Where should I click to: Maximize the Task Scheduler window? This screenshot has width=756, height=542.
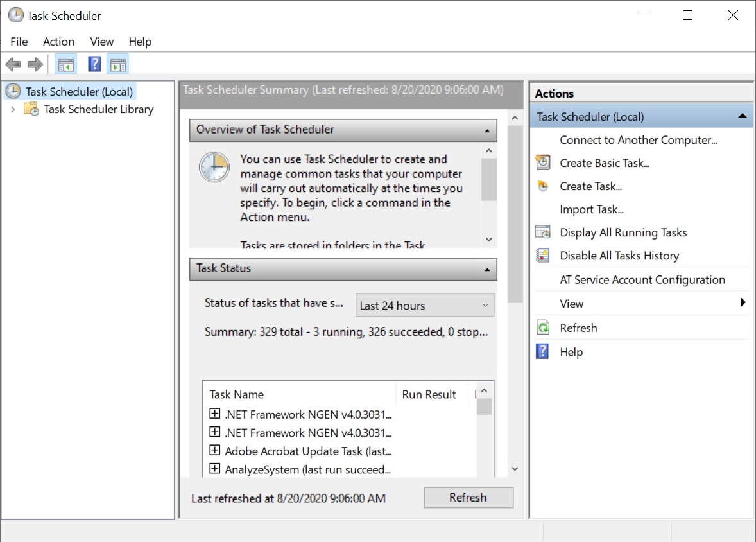point(687,15)
